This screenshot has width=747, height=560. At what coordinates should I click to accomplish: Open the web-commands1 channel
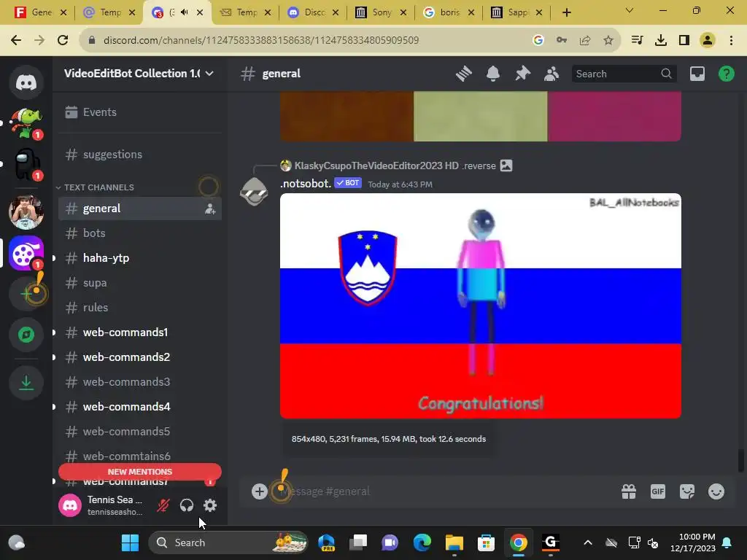tap(139, 332)
